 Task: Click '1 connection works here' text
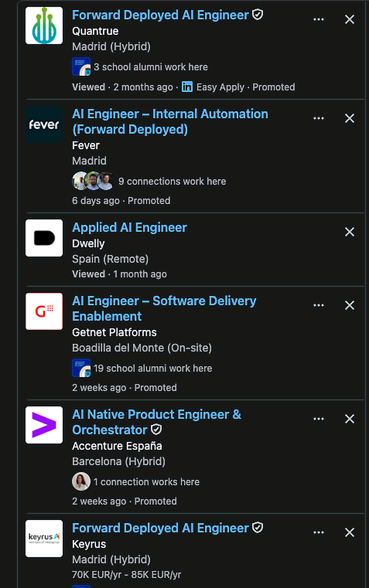point(147,482)
